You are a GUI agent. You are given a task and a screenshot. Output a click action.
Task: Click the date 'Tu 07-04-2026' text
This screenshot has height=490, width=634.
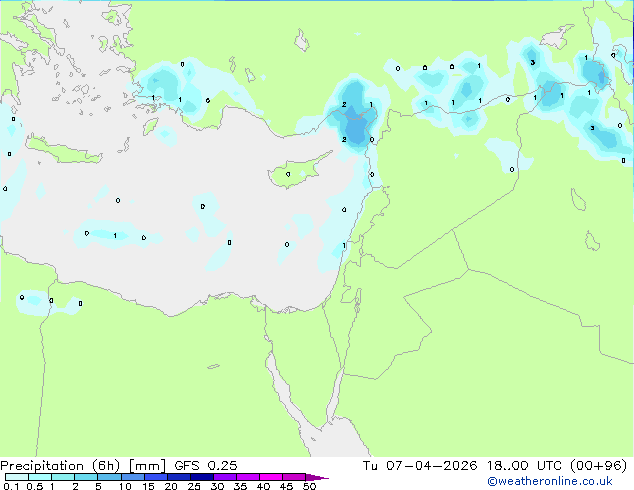coord(420,466)
